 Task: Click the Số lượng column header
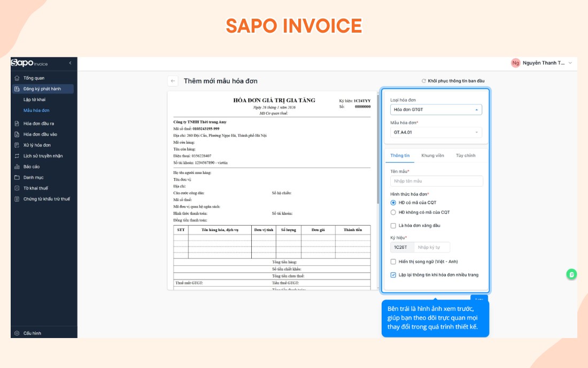[x=288, y=230]
